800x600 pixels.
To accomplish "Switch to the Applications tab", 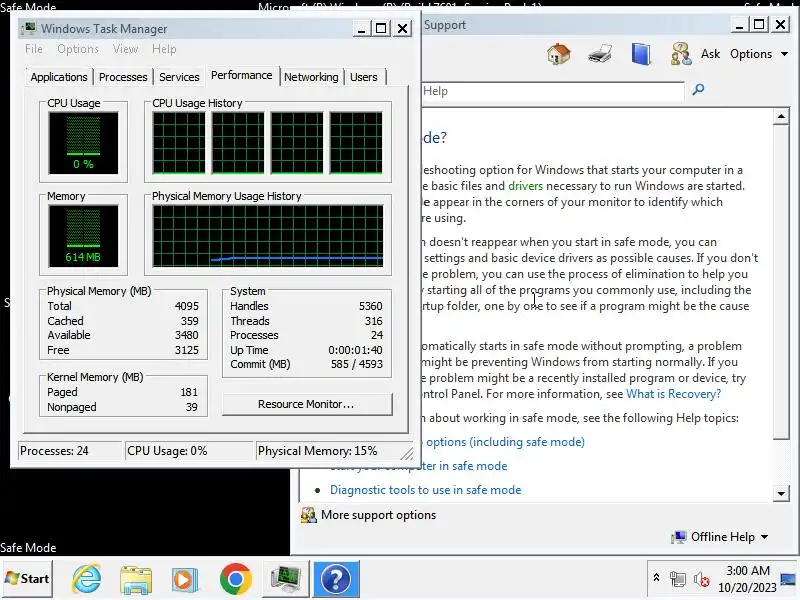I will coord(59,77).
